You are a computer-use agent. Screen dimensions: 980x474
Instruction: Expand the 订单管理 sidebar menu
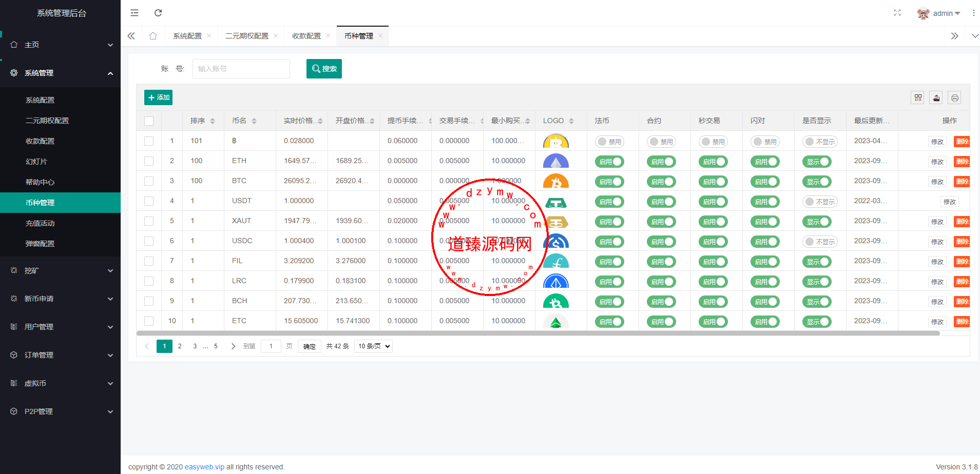click(61, 355)
